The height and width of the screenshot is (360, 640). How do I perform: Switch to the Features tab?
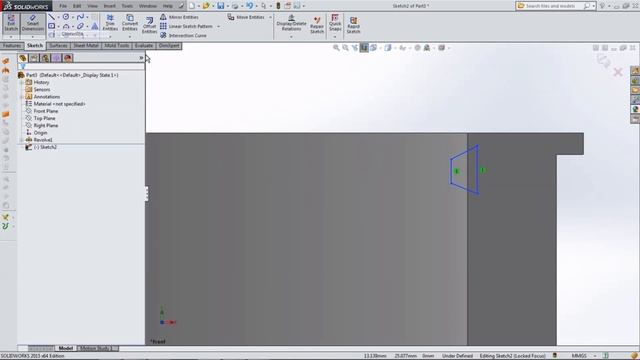(x=12, y=46)
